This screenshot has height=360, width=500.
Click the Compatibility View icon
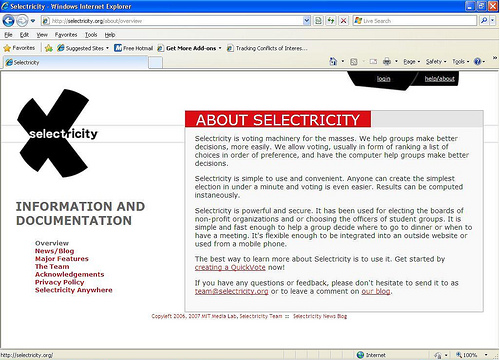point(318,21)
